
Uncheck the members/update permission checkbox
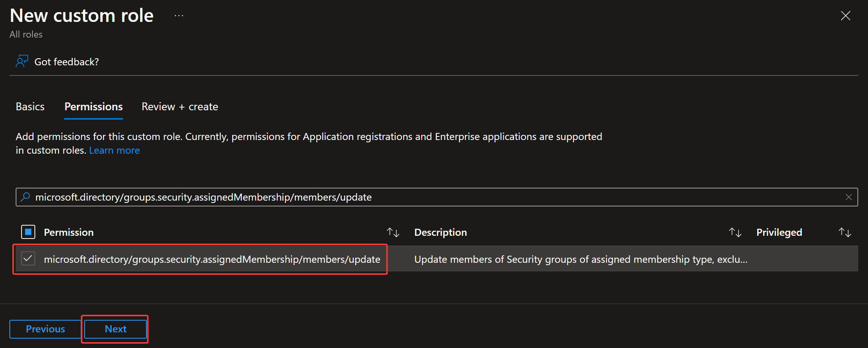click(x=28, y=259)
